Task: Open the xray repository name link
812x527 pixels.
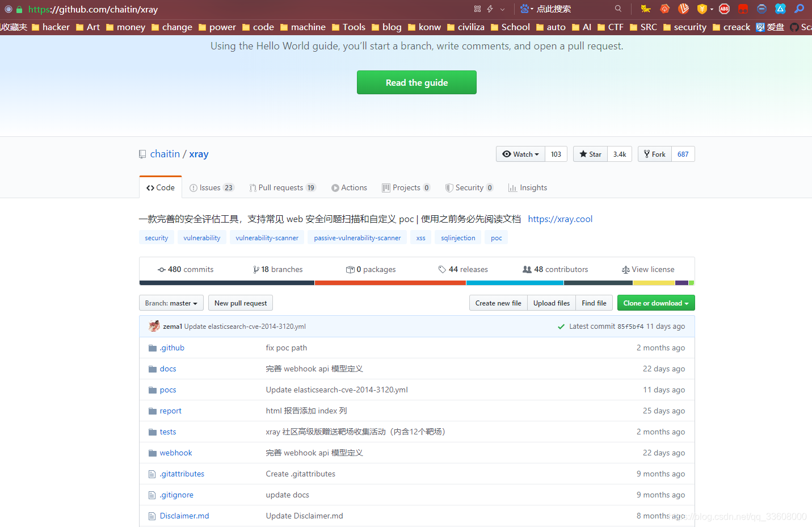Action: (199, 154)
